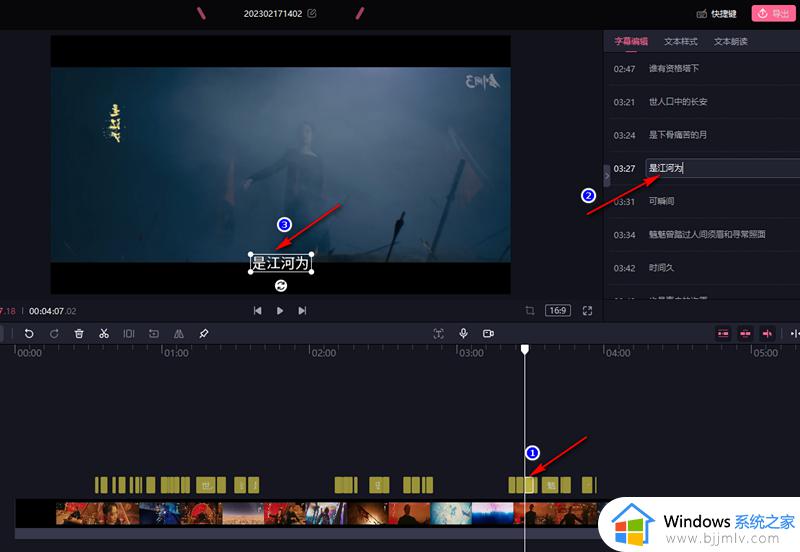Jump to the previous frame
This screenshot has height=552, width=800.
click(x=258, y=311)
